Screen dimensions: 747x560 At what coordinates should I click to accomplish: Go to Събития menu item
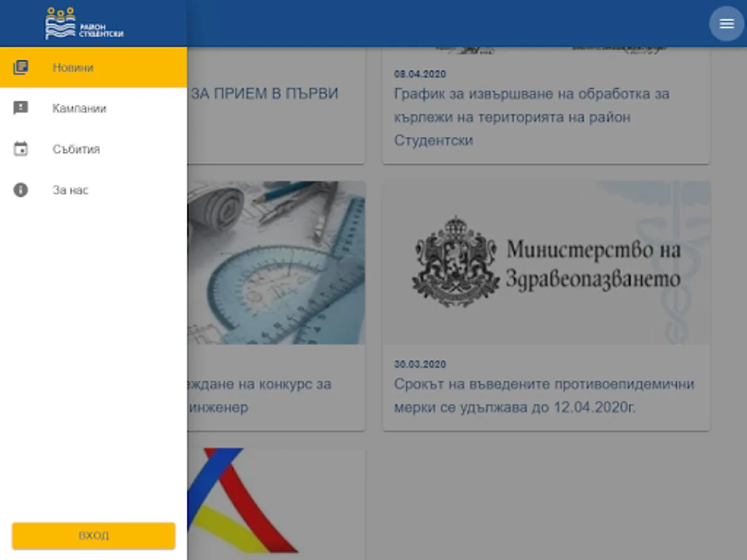click(93, 149)
